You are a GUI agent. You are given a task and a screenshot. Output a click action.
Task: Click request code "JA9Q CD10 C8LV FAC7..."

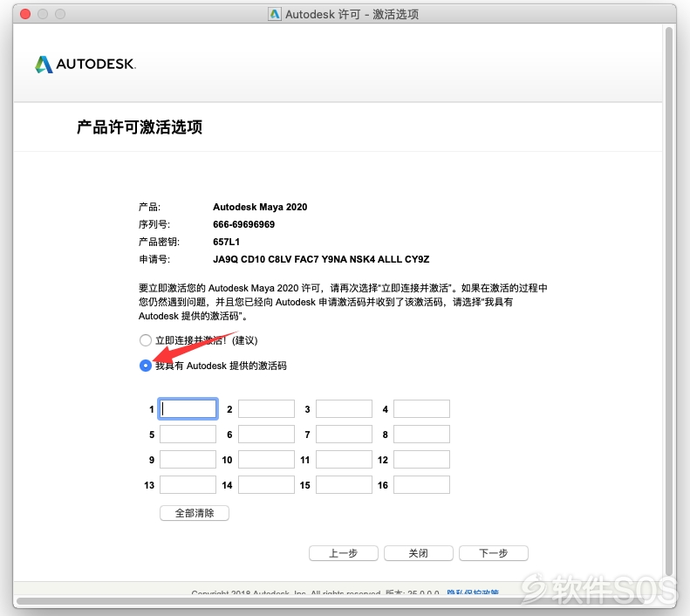(x=321, y=259)
